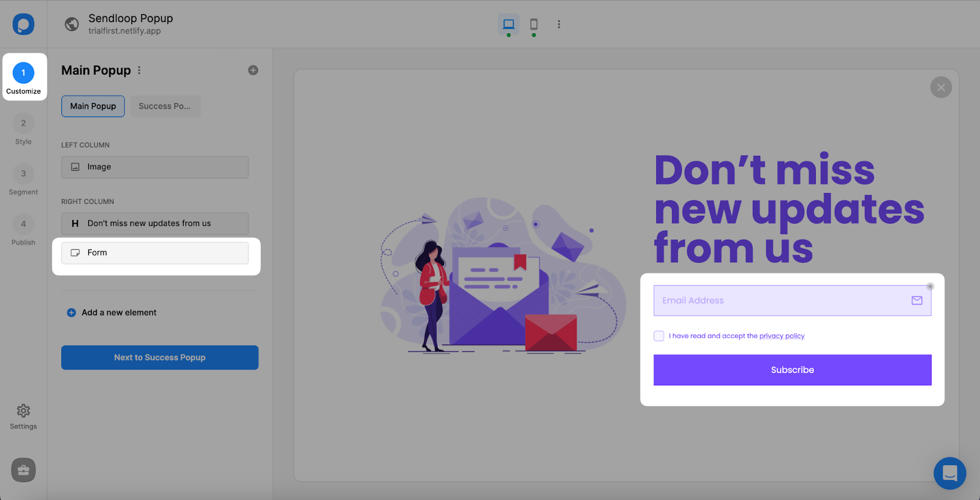Select the Form element row
The height and width of the screenshot is (500, 980).
(x=155, y=253)
